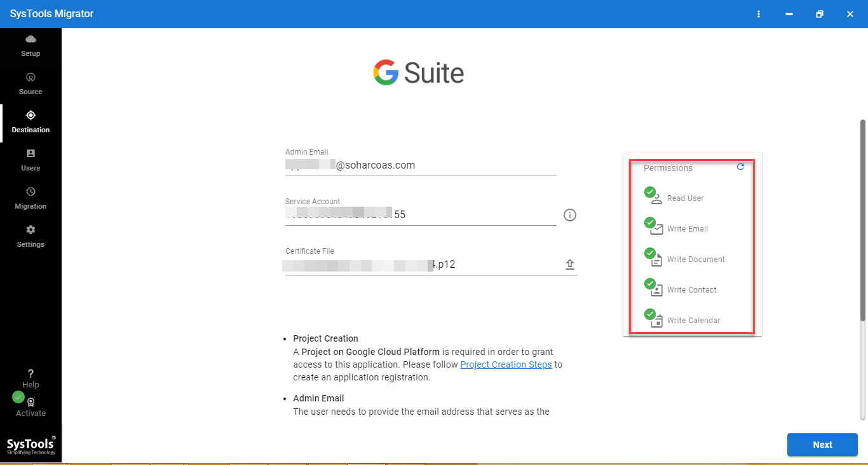Screen dimensions: 868x465
Task: Click the Write Email label
Action: click(688, 229)
